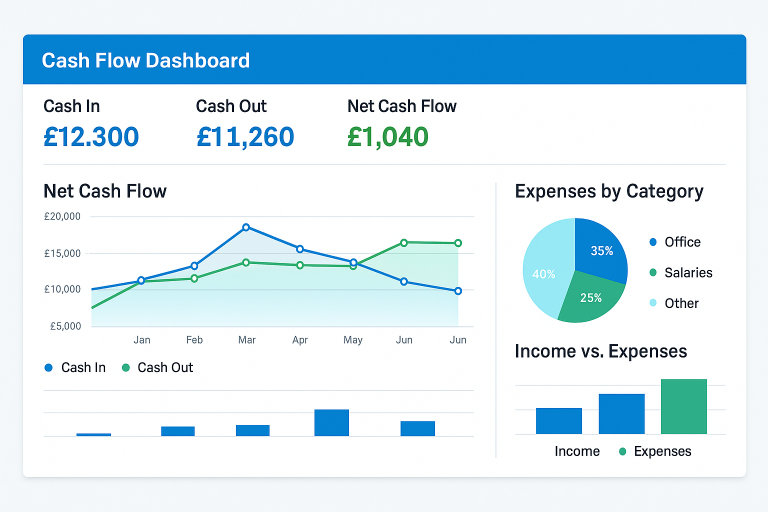Click the Income vs. Expenses heading
This screenshot has width=768, height=512.
point(600,351)
